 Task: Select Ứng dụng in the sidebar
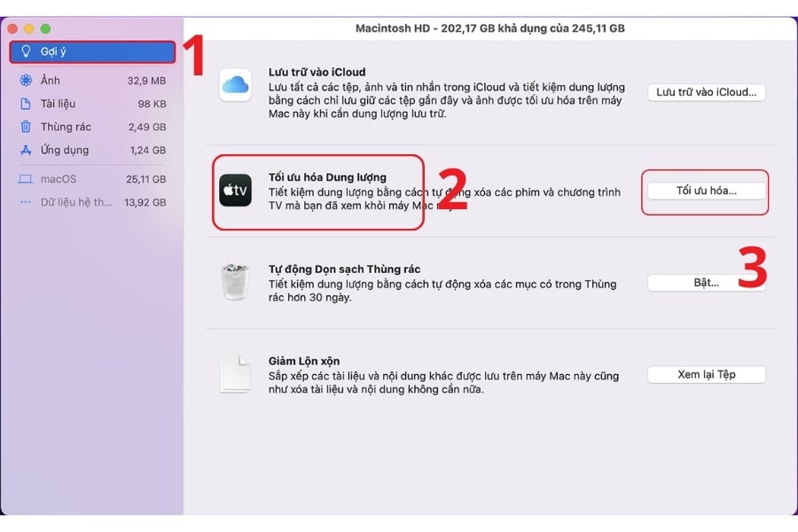click(67, 150)
